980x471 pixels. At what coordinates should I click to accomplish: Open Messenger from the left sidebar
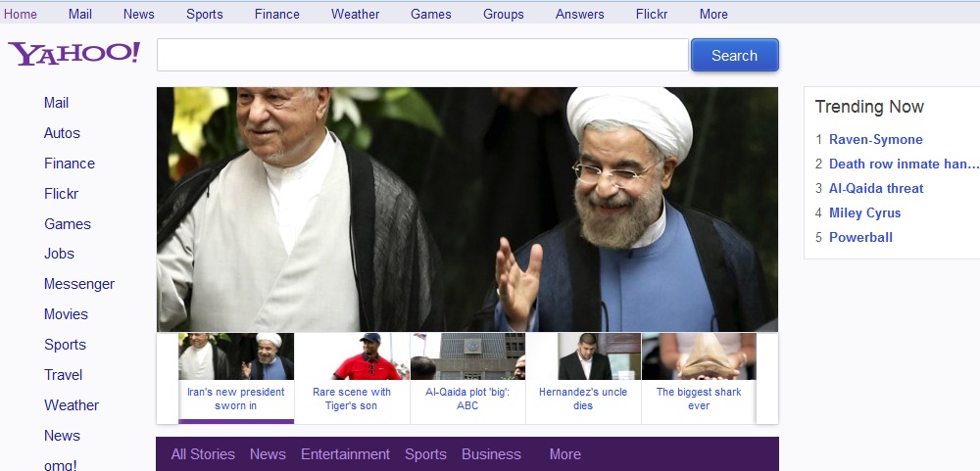point(79,284)
